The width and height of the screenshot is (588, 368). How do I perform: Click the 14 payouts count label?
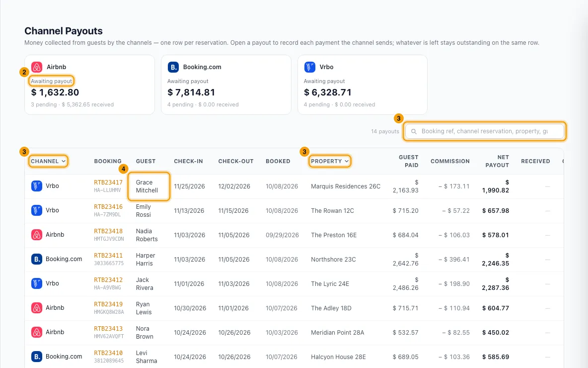pyautogui.click(x=385, y=131)
